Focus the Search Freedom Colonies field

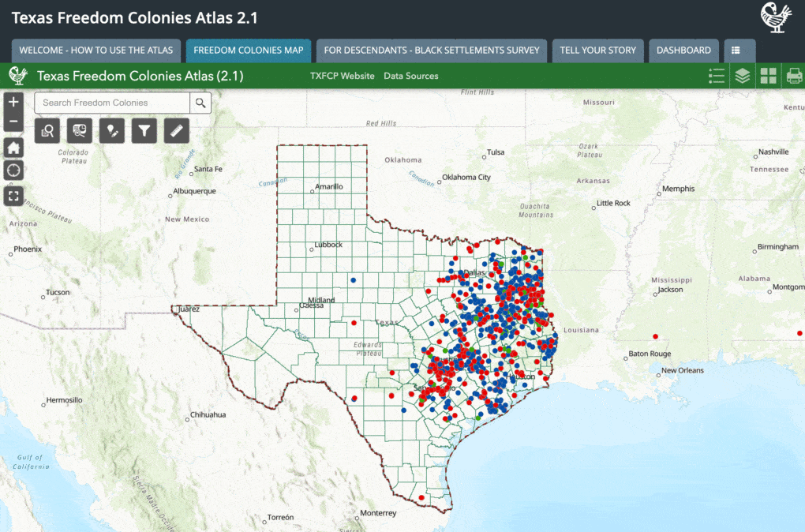[x=112, y=103]
